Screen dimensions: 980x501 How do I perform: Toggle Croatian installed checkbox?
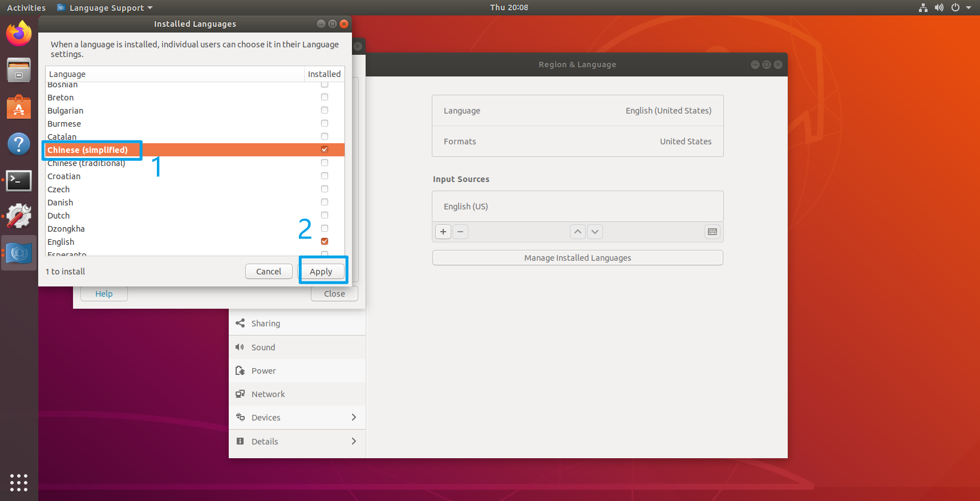click(x=325, y=176)
